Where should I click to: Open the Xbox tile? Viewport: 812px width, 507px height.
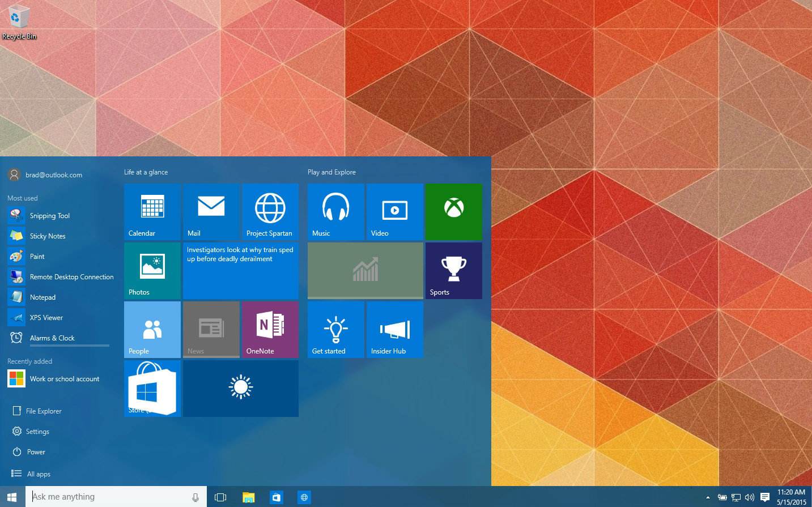point(453,212)
